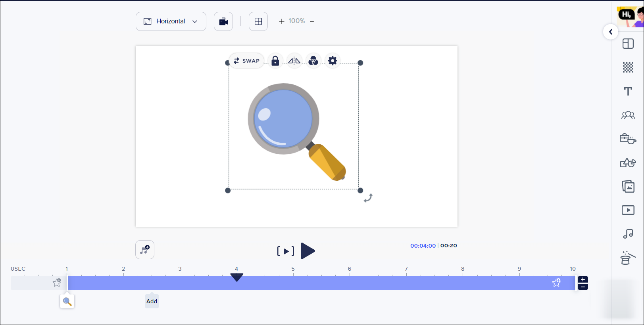Click the camera icon in the top toolbar
This screenshot has height=325, width=644.
coord(223,21)
